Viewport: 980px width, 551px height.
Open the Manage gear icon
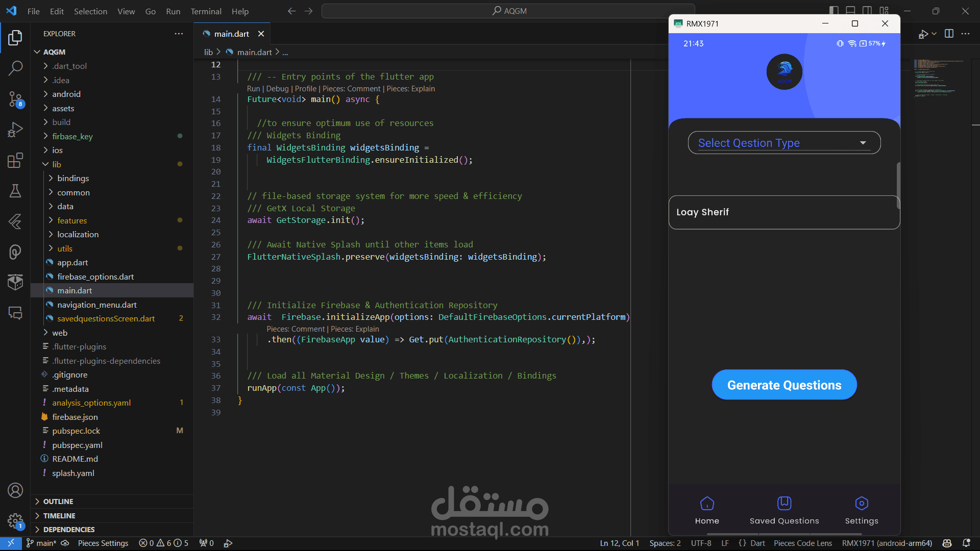coord(15,521)
